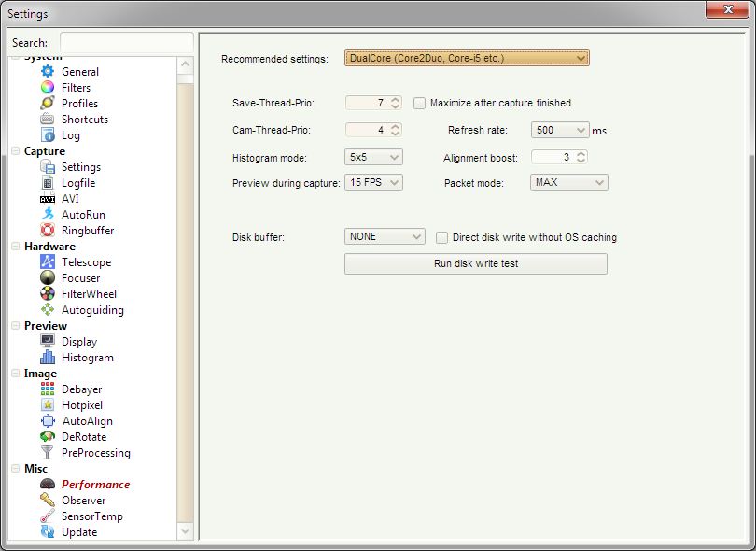Select the Telescope settings entry

86,262
